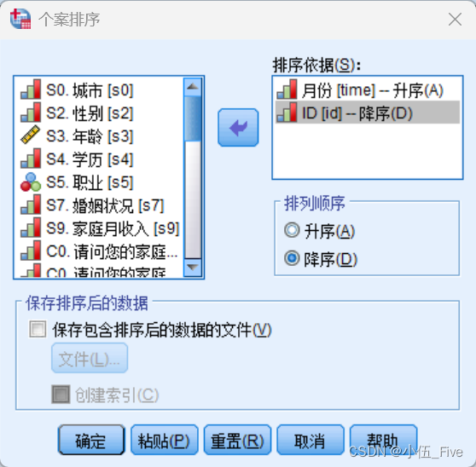Screen dimensions: 476x467
Task: Click the icon beside ID [id] sort entry
Action: coord(287,112)
